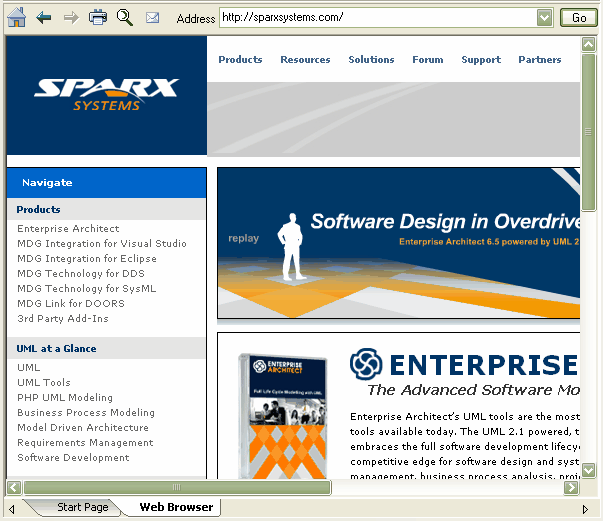Open the Business Process Modeling link
603x521 pixels.
point(86,412)
